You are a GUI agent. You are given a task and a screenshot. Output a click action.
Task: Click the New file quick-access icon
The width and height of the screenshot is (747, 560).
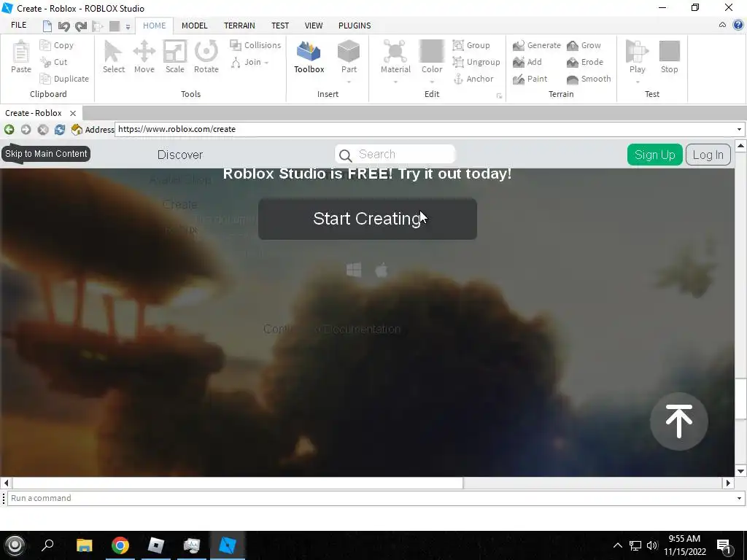[47, 26]
